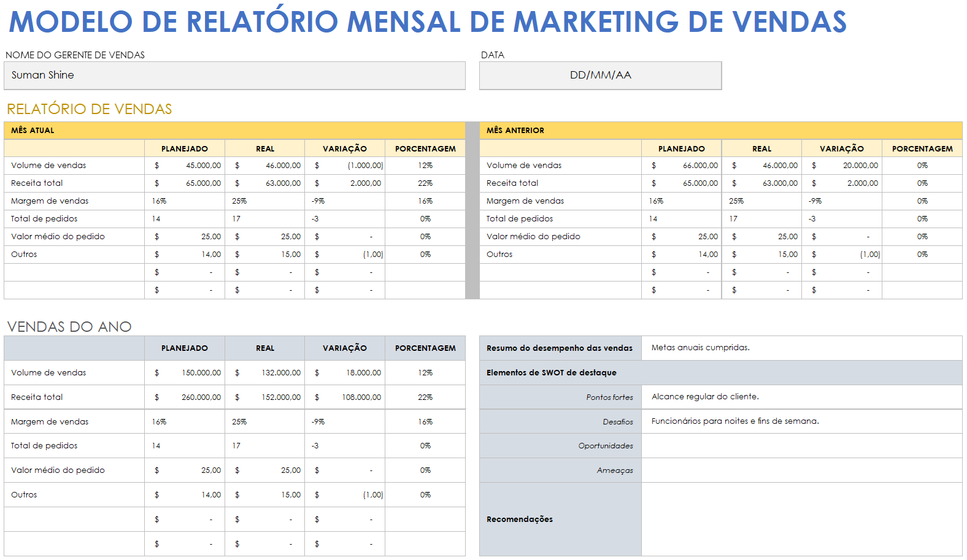967x560 pixels.
Task: Select the 'MÊS ATUAL' header cell
Action: 234,130
